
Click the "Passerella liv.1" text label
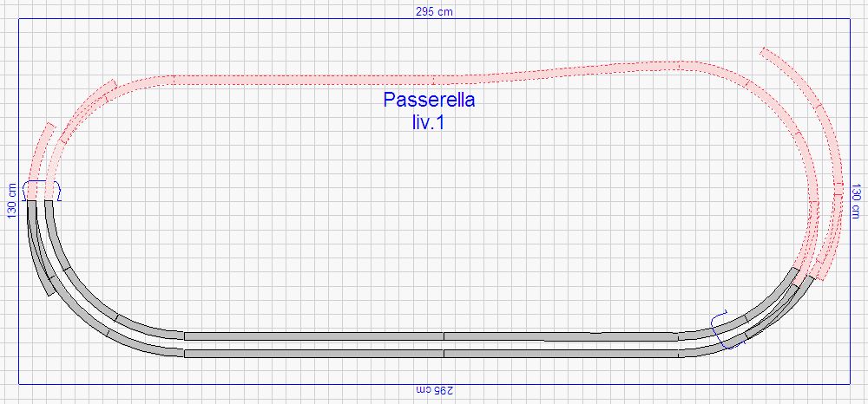pos(429,110)
